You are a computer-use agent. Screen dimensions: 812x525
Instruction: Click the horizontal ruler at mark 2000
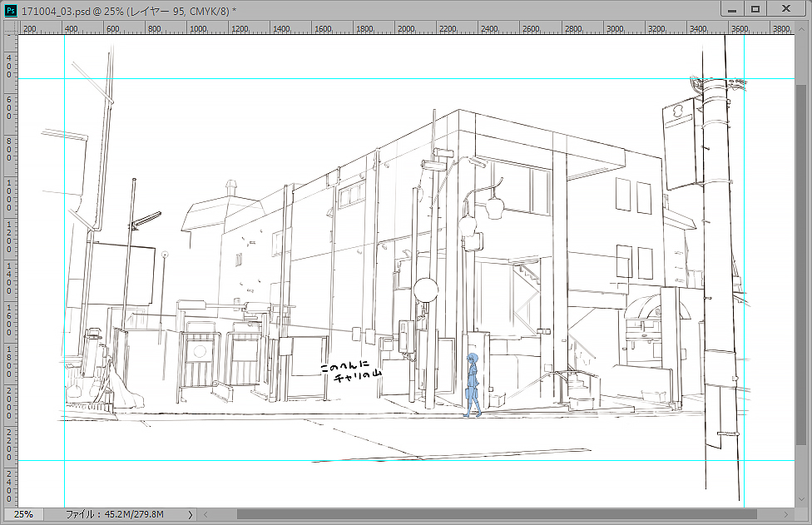(405, 28)
